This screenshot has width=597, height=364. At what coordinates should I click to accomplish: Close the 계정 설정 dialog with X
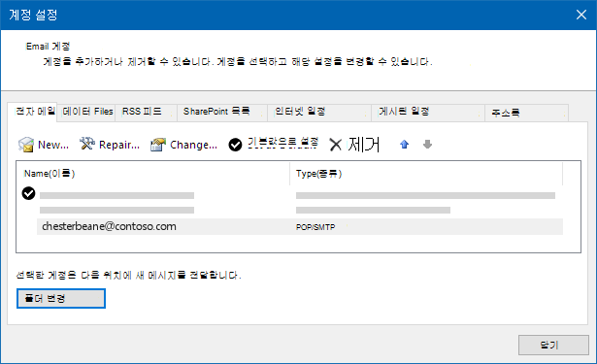click(x=581, y=15)
